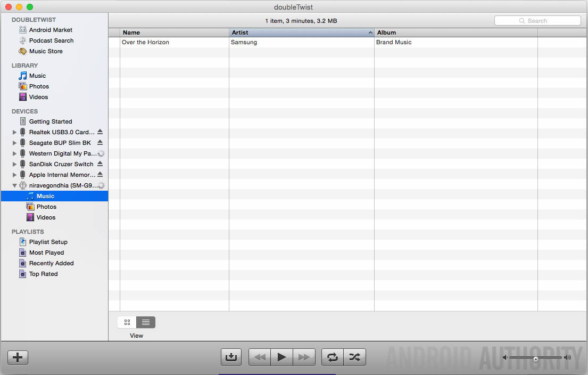Select the Western Digital My Passport device

(63, 153)
